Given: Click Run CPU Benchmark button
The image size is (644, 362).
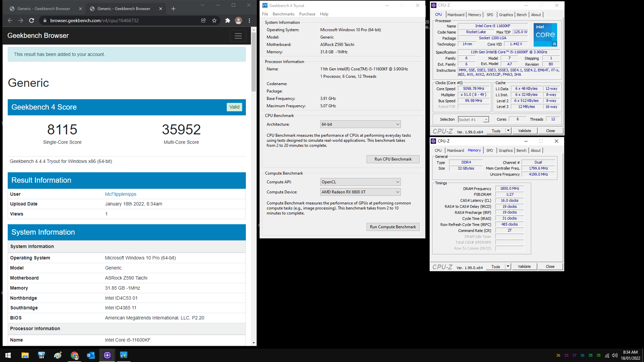Looking at the screenshot, I should pyautogui.click(x=393, y=159).
